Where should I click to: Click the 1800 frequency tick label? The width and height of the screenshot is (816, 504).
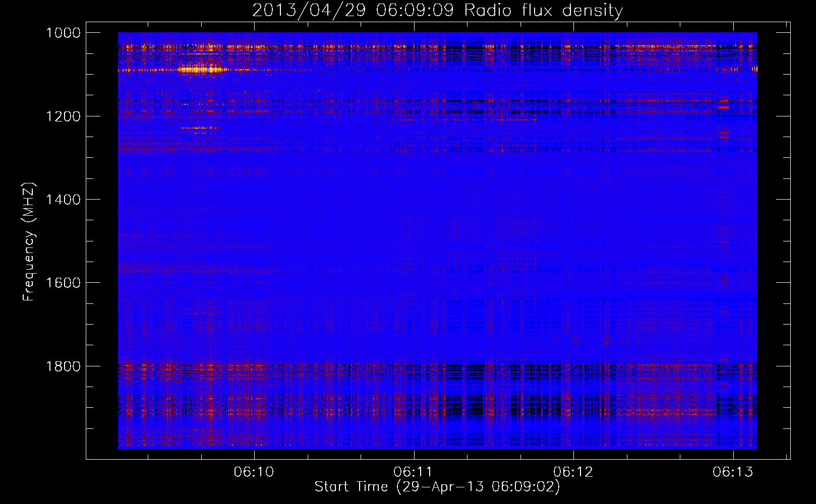pyautogui.click(x=63, y=366)
